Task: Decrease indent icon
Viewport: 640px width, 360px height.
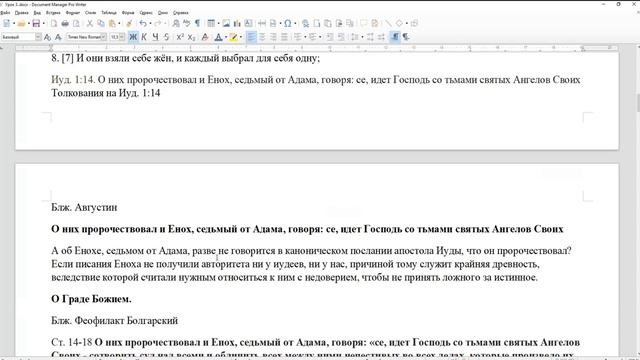Action: 341,37
